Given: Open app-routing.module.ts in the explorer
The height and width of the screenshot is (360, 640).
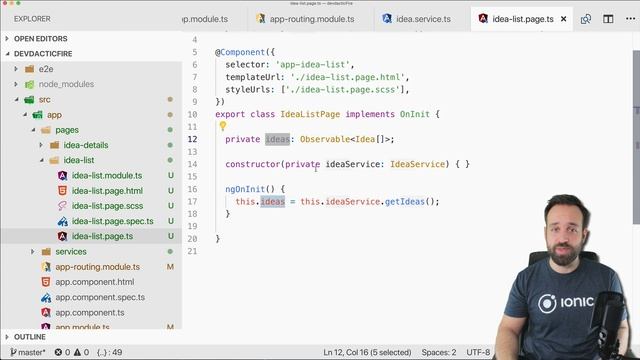Looking at the screenshot, I should click(x=98, y=267).
